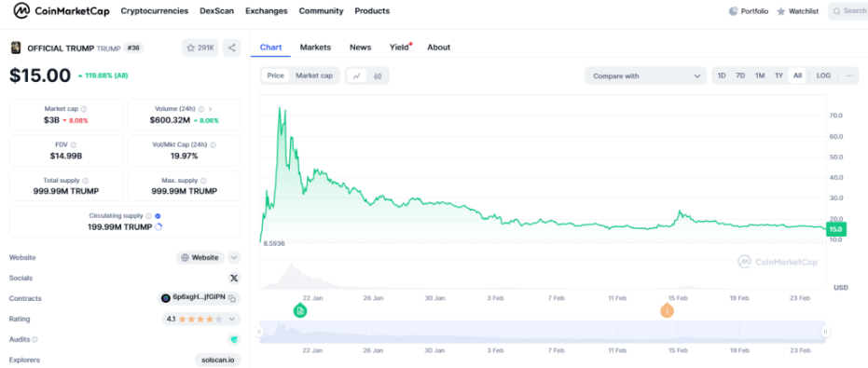
Task: Click the info icon next to FDV
Action: coord(74,145)
